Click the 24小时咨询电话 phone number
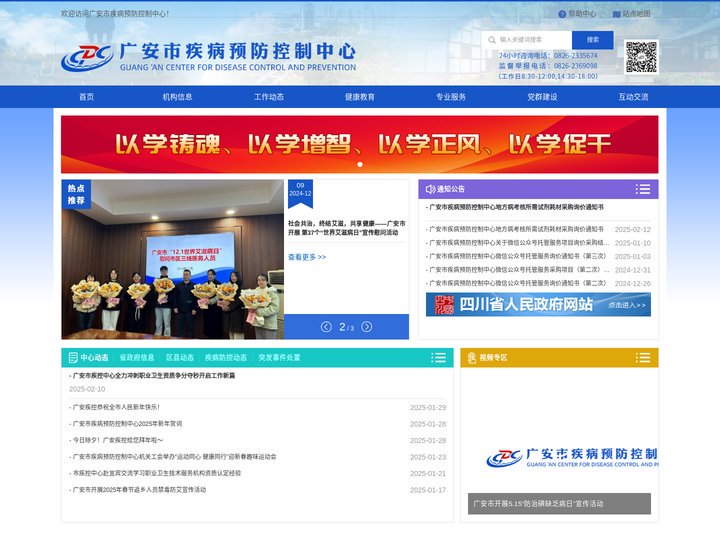Image resolution: width=720 pixels, height=540 pixels. pyautogui.click(x=575, y=55)
